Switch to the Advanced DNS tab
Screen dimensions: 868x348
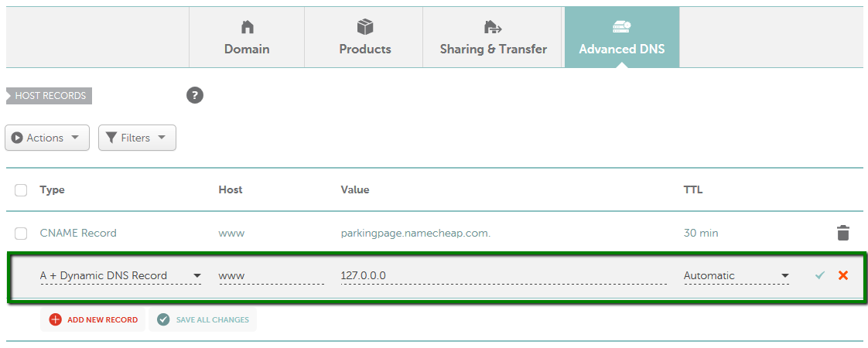point(622,37)
